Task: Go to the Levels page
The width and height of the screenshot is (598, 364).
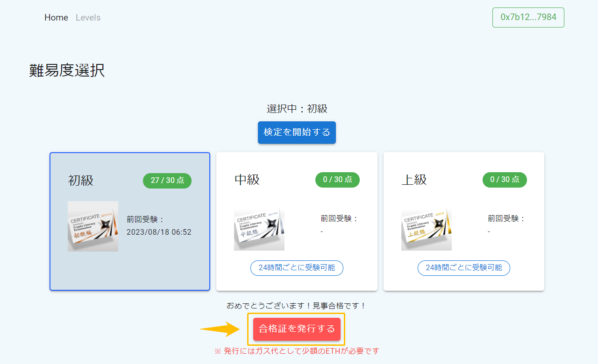Action: click(x=88, y=18)
